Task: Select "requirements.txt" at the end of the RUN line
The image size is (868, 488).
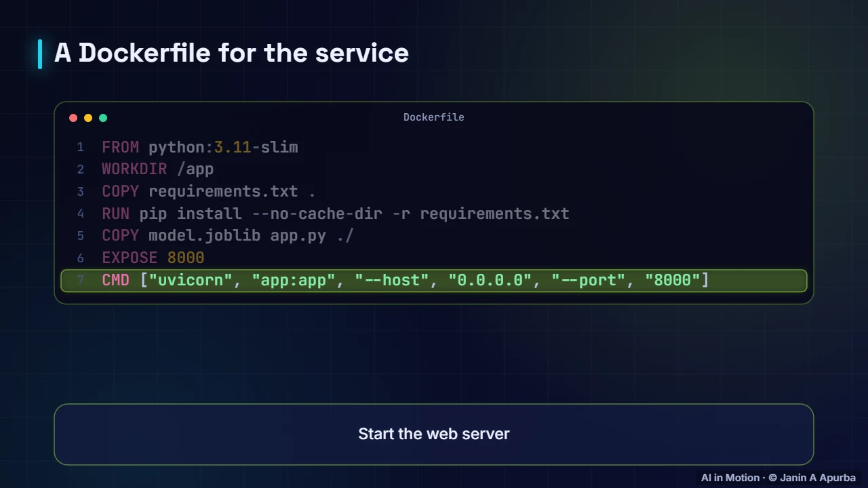Action: click(494, 213)
